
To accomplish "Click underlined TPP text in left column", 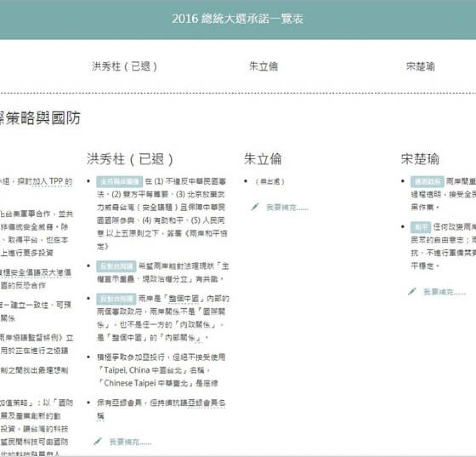I will [56, 181].
